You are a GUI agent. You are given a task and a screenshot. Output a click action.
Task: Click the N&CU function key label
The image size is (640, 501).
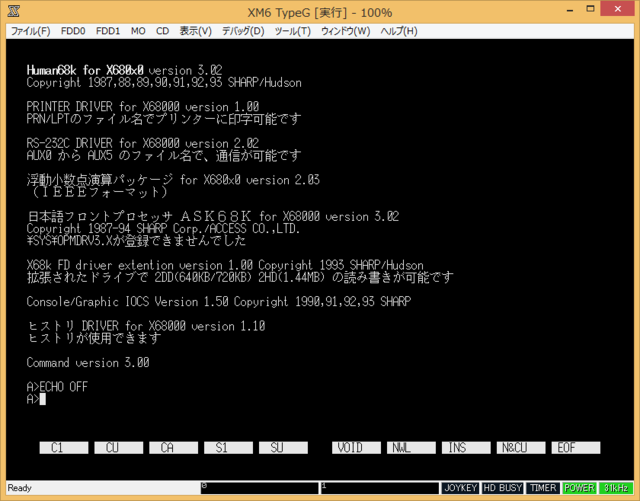pyautogui.click(x=521, y=448)
